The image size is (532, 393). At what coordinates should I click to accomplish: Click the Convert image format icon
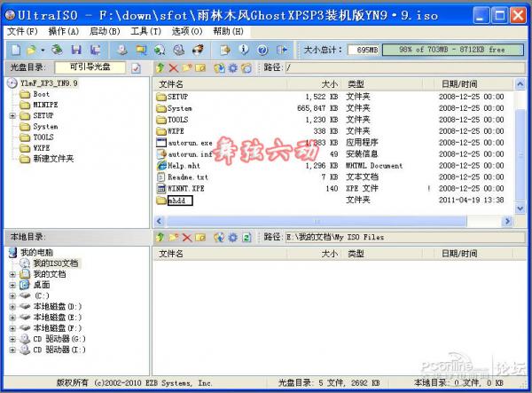point(141,50)
